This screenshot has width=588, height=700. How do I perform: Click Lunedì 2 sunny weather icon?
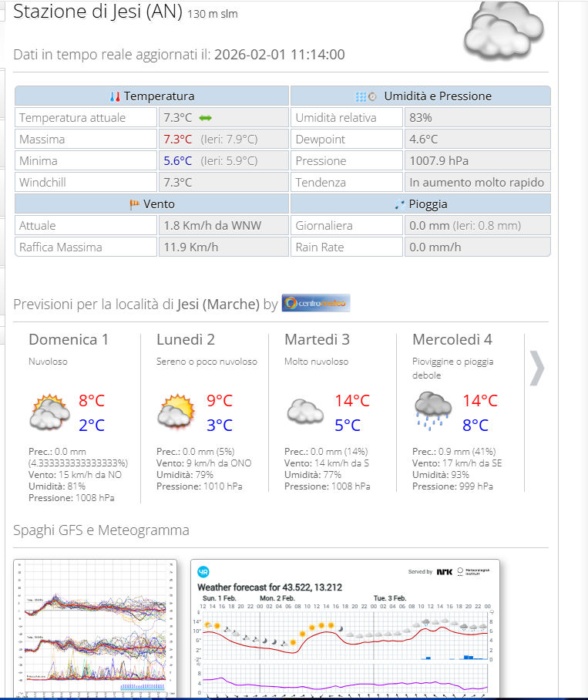point(177,412)
